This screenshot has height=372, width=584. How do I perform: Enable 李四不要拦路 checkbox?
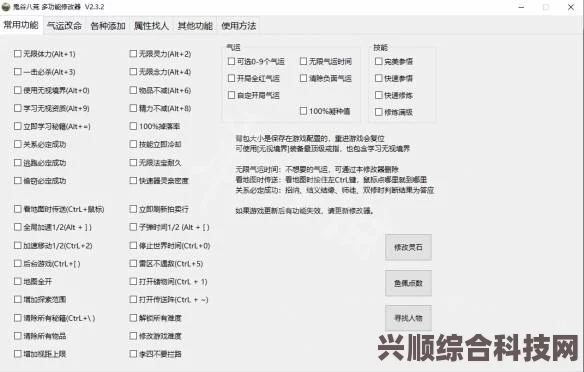(133, 354)
